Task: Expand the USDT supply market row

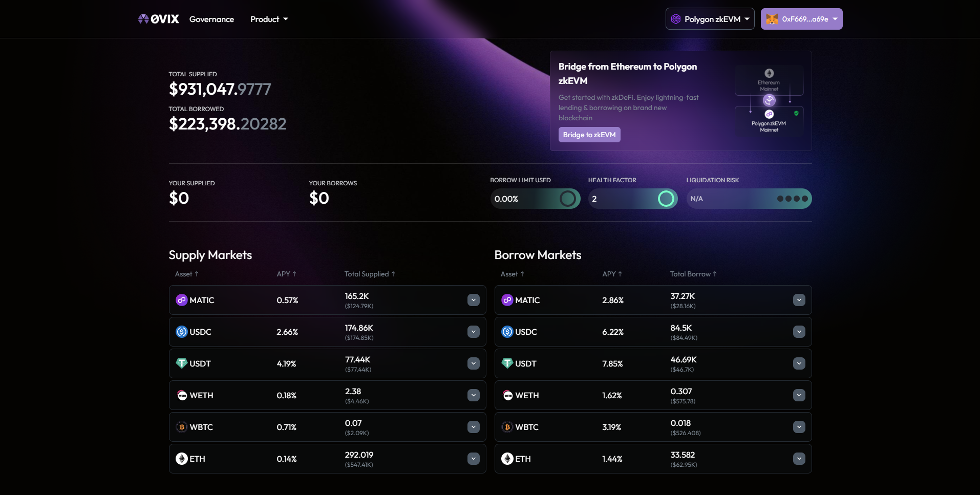Action: tap(474, 363)
